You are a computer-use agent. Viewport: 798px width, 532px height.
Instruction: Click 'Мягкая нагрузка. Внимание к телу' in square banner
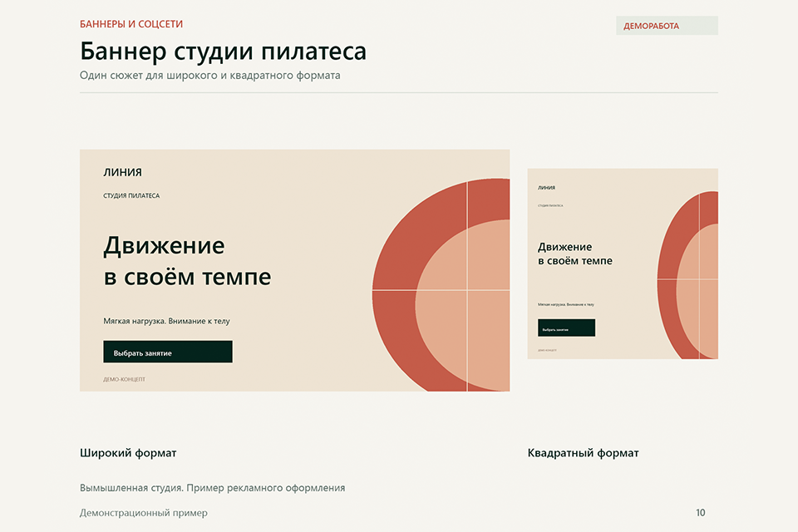tap(566, 304)
